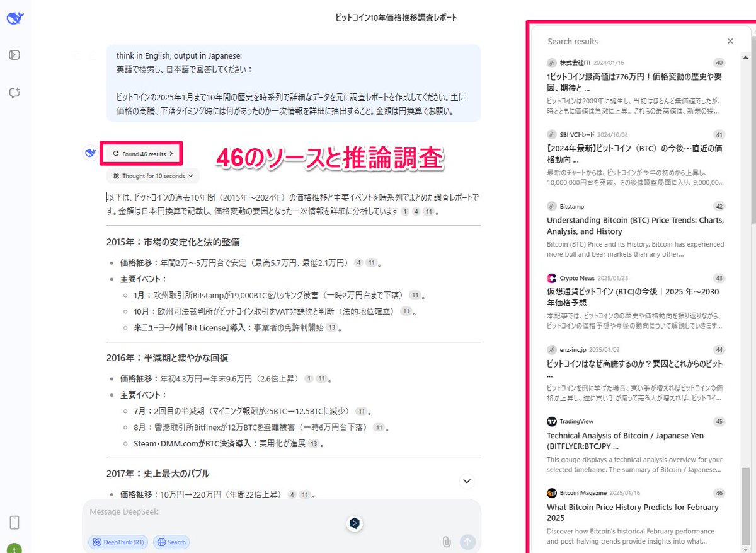Click the date 2024/10/04 on SBI VCトレード result
The height and width of the screenshot is (553, 756).
[x=612, y=135]
